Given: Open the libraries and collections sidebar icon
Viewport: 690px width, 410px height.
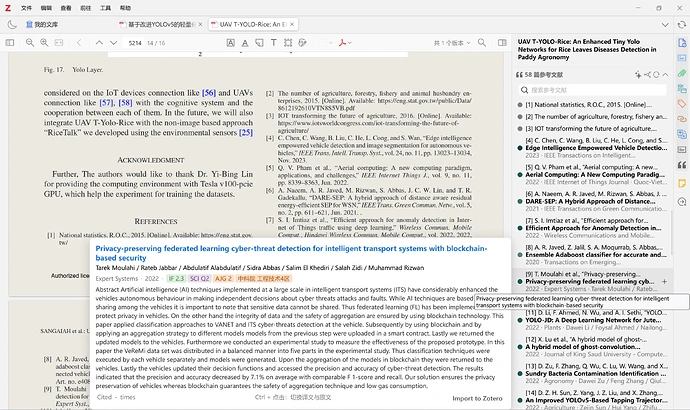Looking at the screenshot, I should pos(682,88).
